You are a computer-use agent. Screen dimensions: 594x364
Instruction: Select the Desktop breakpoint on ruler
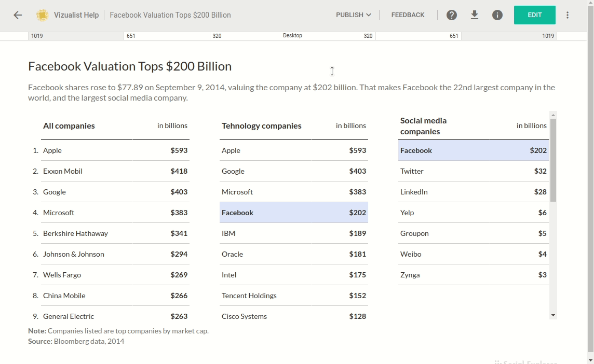[x=292, y=36]
